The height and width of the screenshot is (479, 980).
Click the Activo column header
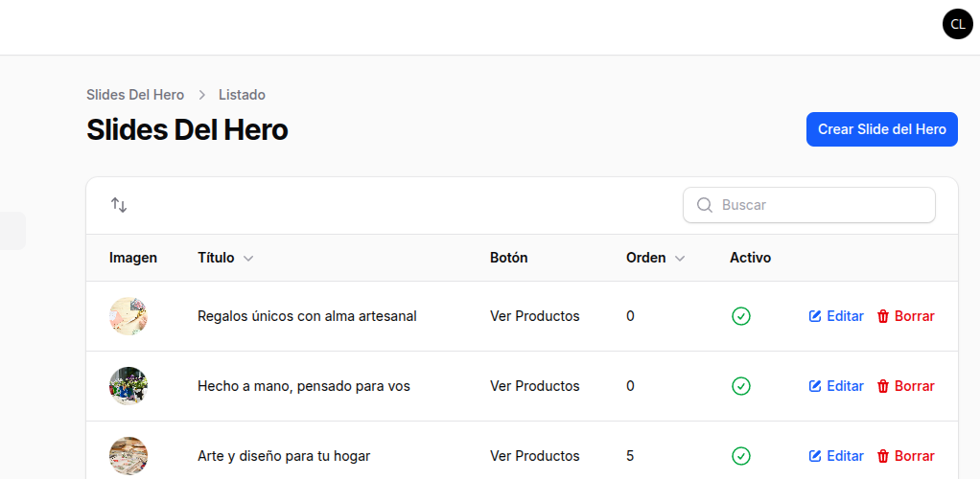coord(750,258)
